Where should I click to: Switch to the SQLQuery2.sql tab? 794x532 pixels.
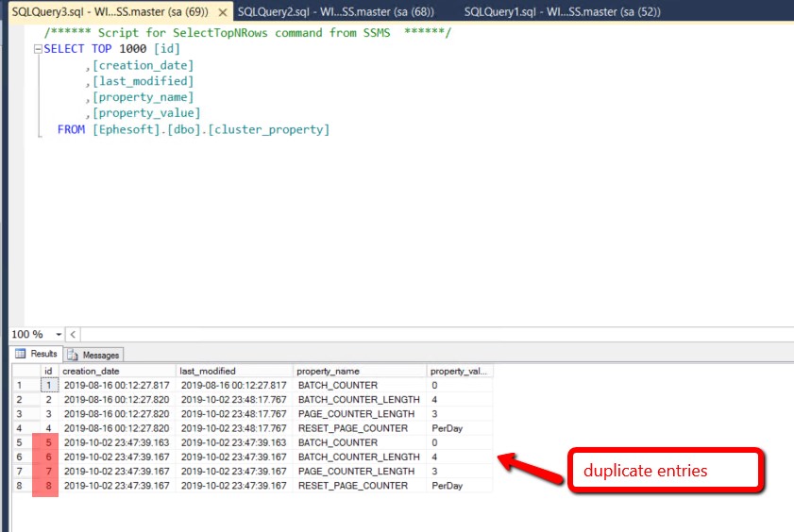pyautogui.click(x=336, y=11)
